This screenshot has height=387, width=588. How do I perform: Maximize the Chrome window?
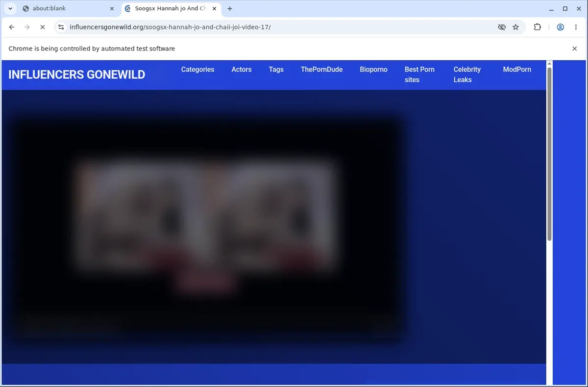pyautogui.click(x=565, y=8)
